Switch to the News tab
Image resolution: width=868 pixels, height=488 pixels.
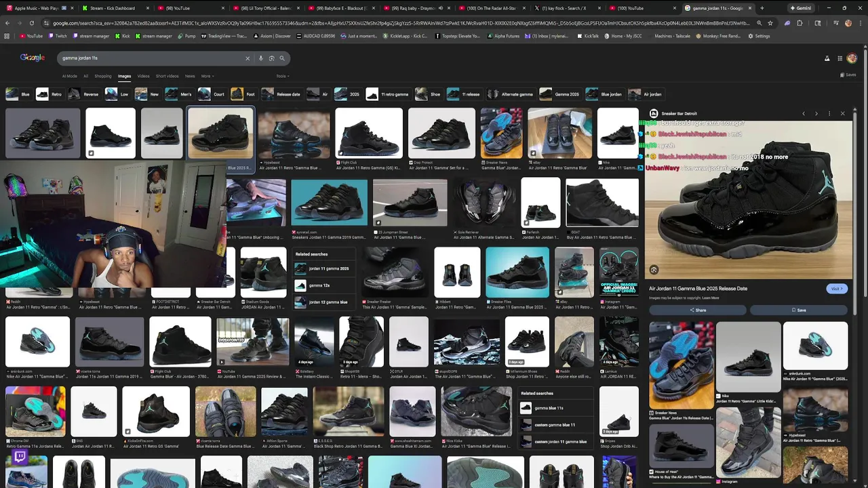tap(190, 76)
